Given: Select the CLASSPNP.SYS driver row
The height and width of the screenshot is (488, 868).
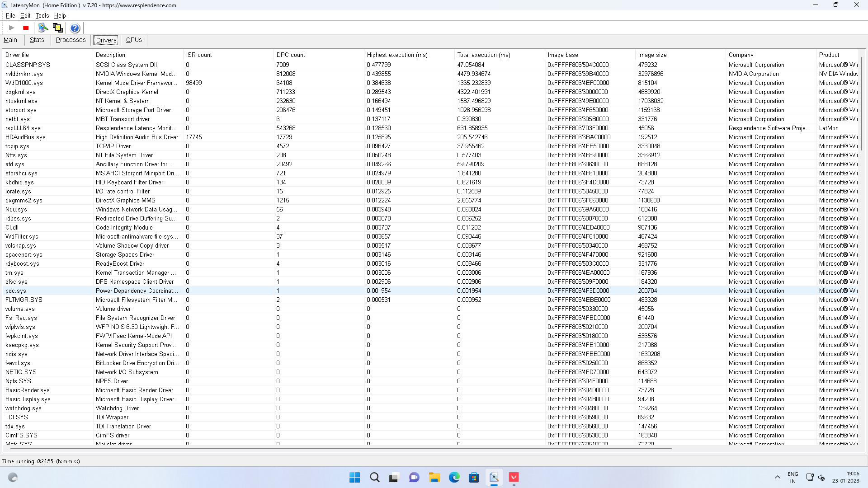Looking at the screenshot, I should pyautogui.click(x=430, y=65).
